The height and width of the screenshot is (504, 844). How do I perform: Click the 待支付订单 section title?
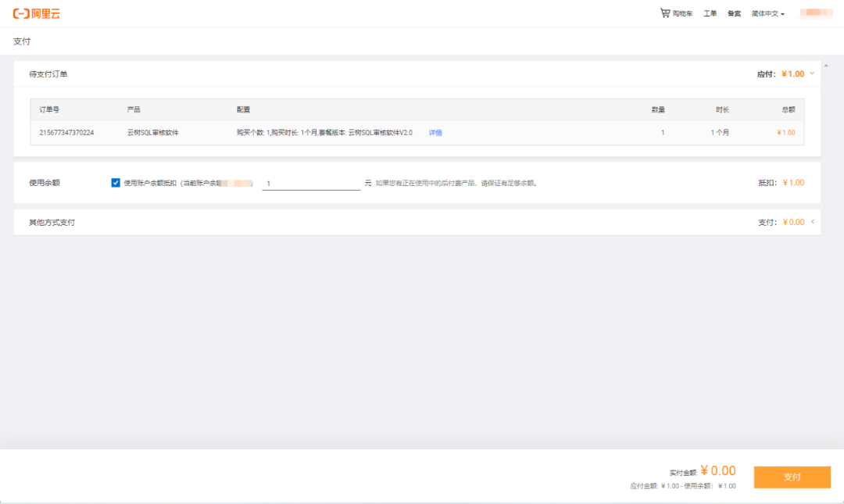[x=48, y=74]
